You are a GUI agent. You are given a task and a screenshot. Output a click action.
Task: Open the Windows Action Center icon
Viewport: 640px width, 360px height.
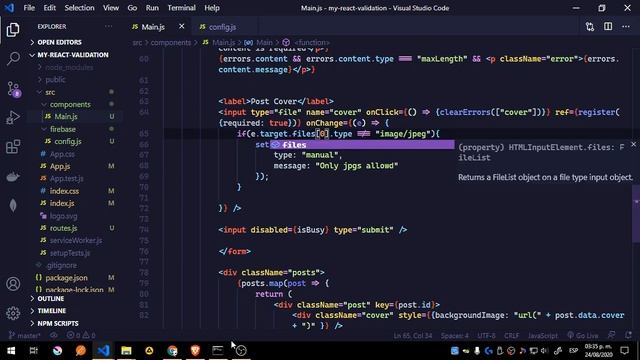(x=624, y=351)
